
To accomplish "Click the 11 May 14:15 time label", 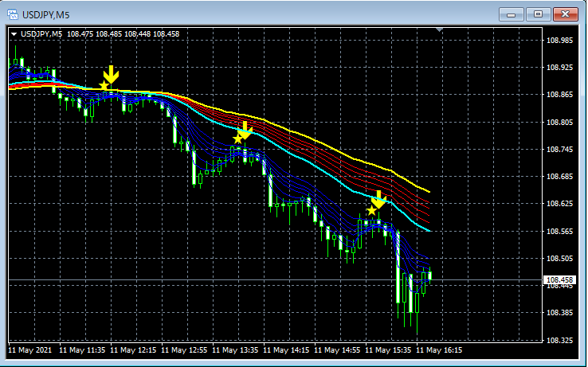I will (x=286, y=350).
